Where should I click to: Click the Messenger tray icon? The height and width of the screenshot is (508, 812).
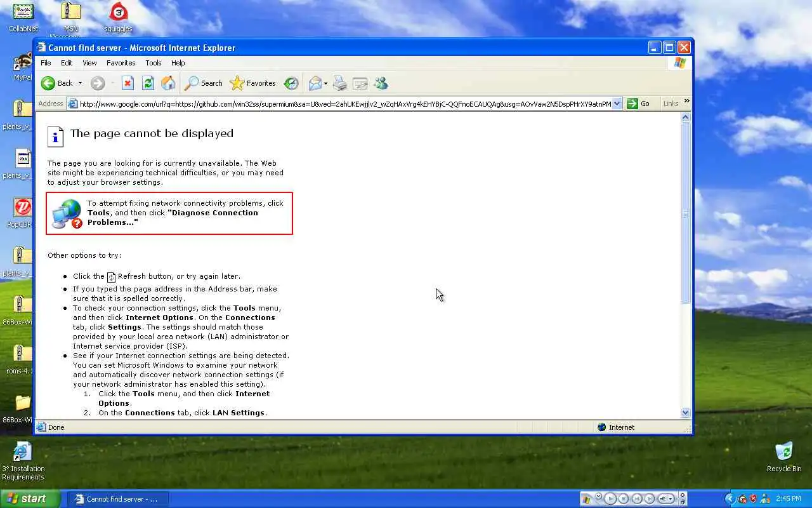point(765,499)
